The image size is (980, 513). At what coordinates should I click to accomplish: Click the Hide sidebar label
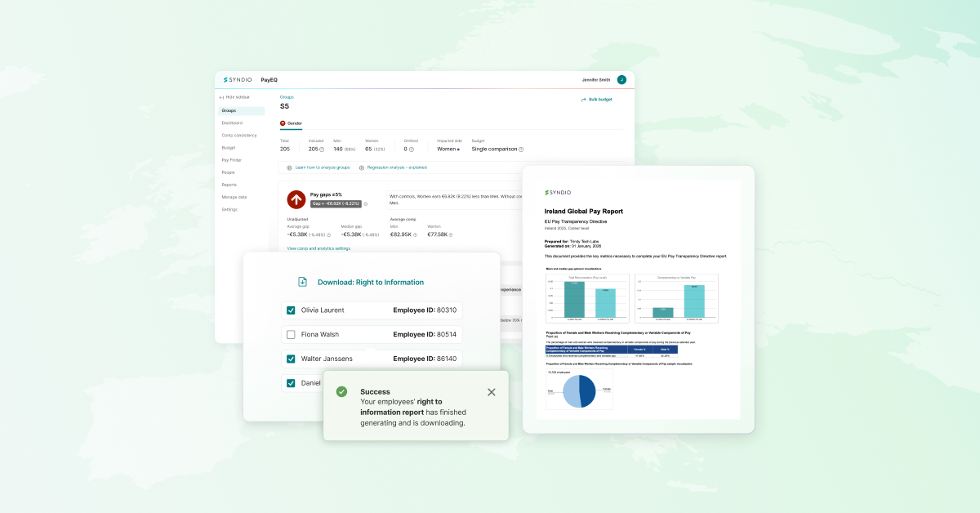(238, 98)
